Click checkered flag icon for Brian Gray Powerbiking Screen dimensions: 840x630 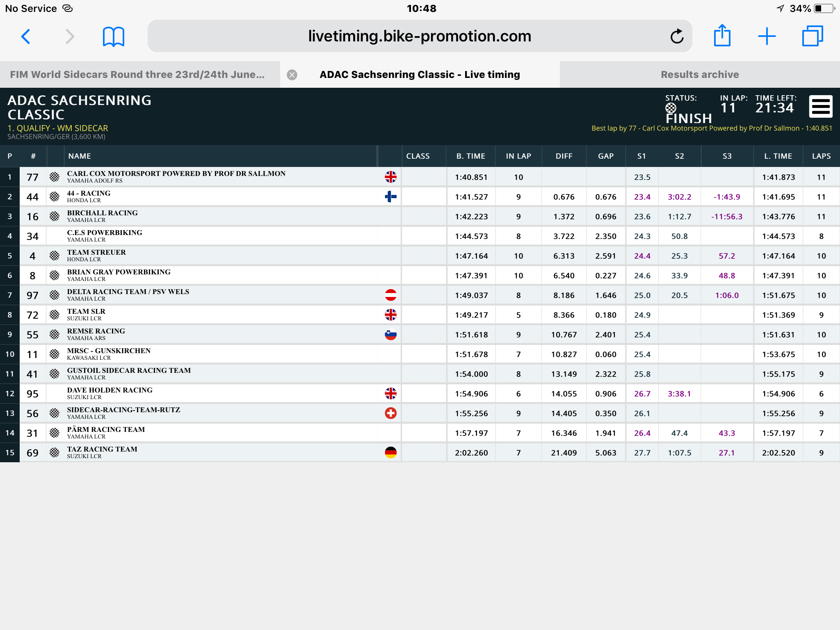[x=55, y=276]
